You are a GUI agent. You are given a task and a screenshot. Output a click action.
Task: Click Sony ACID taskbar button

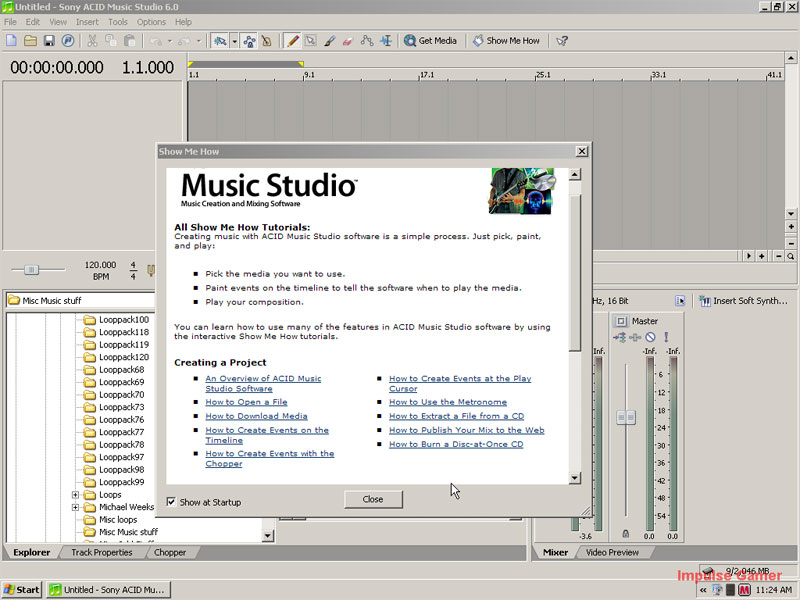(109, 590)
